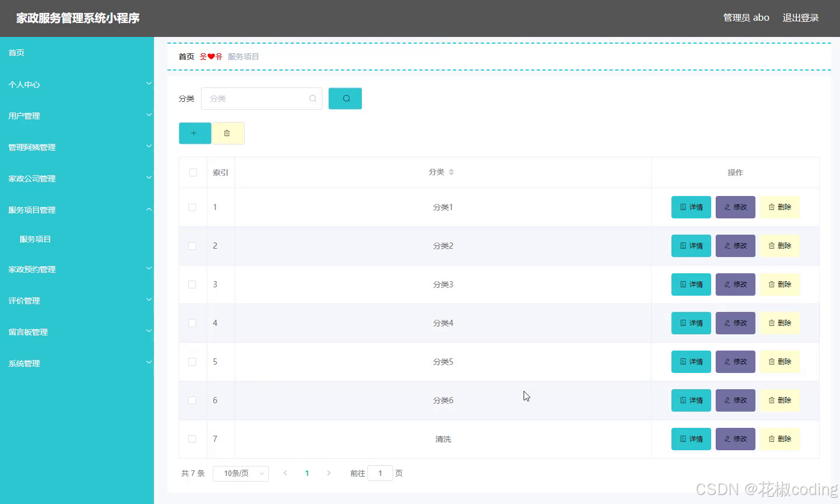The height and width of the screenshot is (504, 840).
Task: Click 删除 for row 清洗
Action: pyautogui.click(x=780, y=439)
